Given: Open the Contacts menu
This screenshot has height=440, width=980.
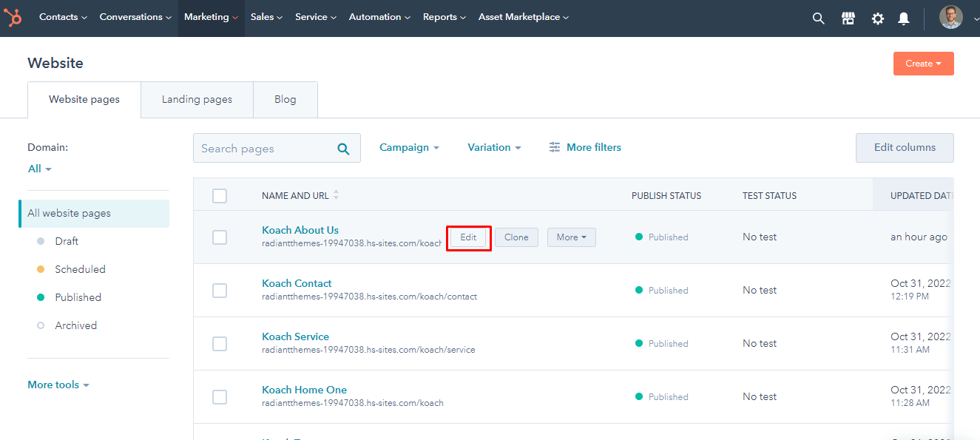Looking at the screenshot, I should (63, 17).
